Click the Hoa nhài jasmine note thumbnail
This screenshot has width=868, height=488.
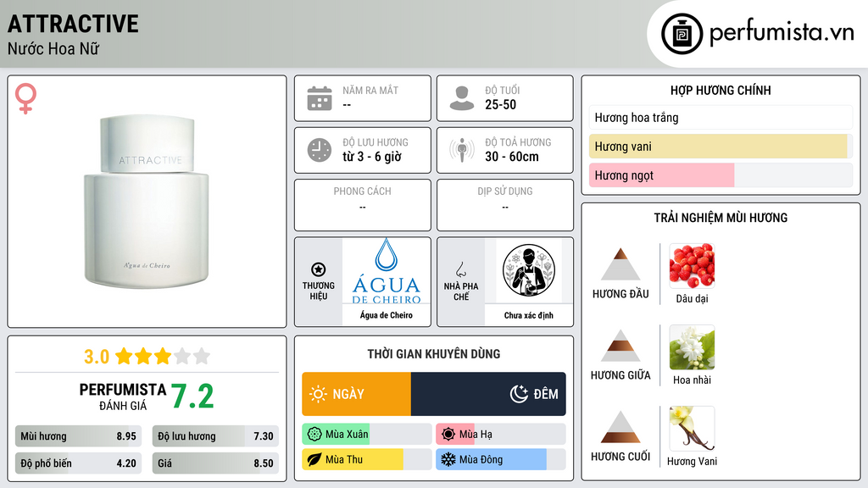point(692,347)
